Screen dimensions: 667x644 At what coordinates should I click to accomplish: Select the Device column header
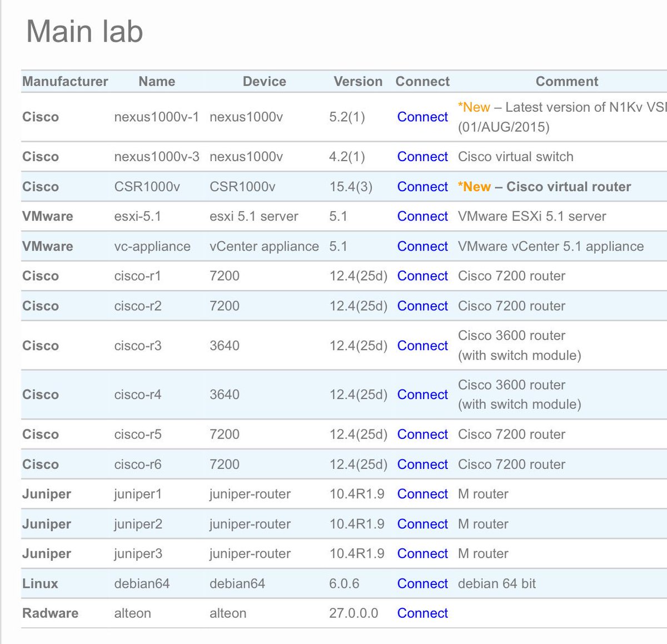(x=264, y=81)
